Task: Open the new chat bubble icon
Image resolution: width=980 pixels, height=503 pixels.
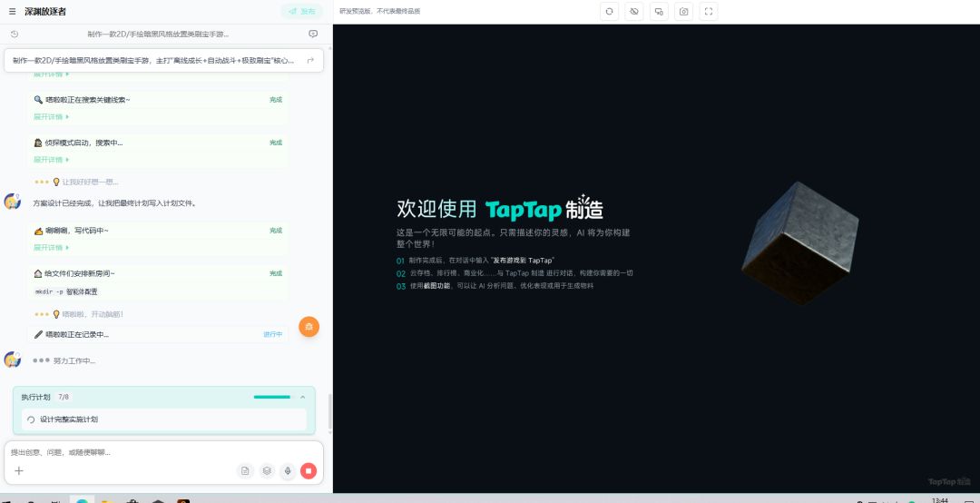Action: coord(313,34)
